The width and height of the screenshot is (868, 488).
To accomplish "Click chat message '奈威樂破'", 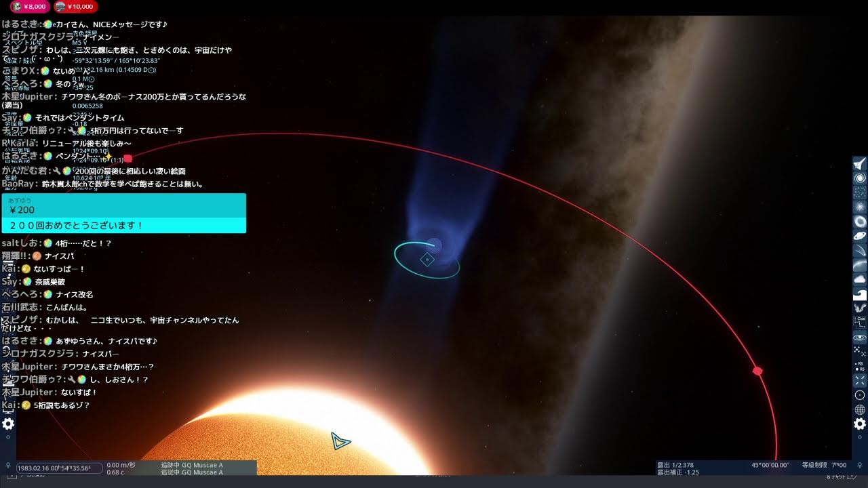I will click(x=50, y=282).
